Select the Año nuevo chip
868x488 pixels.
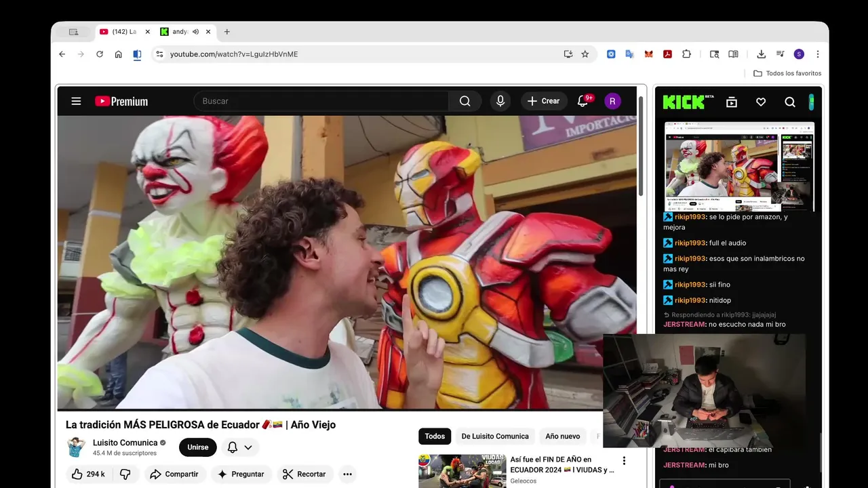(x=563, y=436)
